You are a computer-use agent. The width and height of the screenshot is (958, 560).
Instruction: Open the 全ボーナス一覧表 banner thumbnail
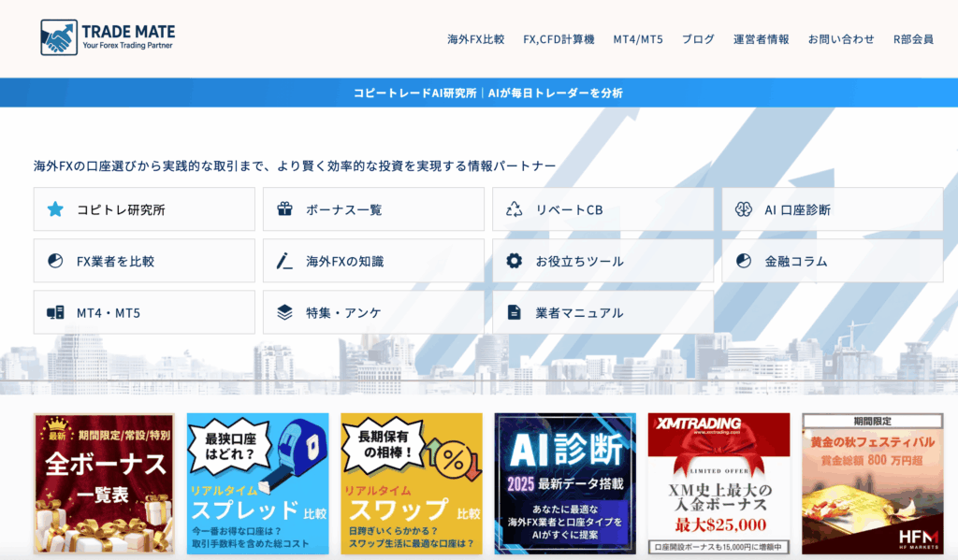104,483
